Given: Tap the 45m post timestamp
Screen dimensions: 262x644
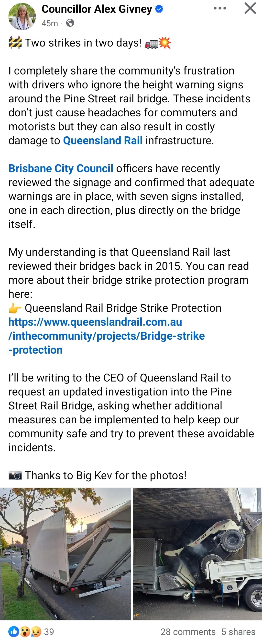Looking at the screenshot, I should [x=50, y=23].
